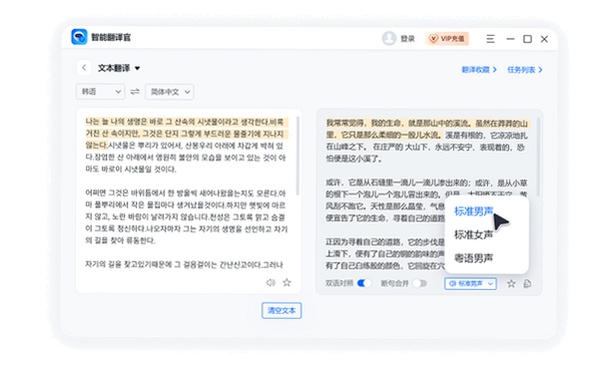The height and width of the screenshot is (366, 590).
Task: Click the 清空文本 button
Action: [x=281, y=310]
